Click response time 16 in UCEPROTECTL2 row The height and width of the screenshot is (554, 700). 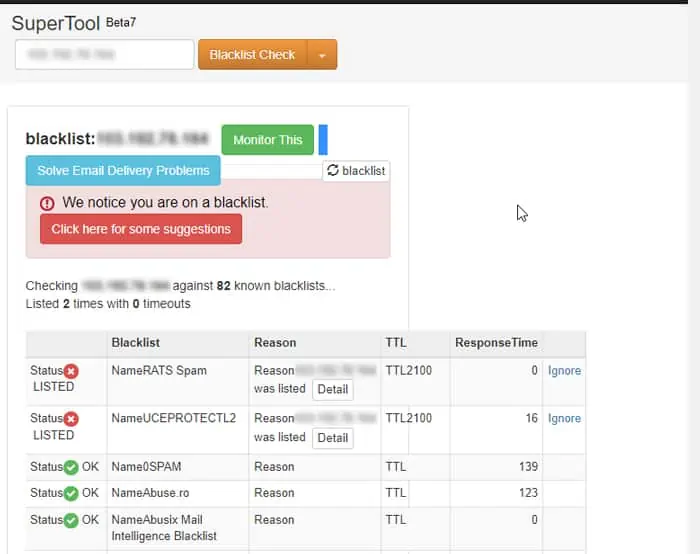tap(531, 418)
